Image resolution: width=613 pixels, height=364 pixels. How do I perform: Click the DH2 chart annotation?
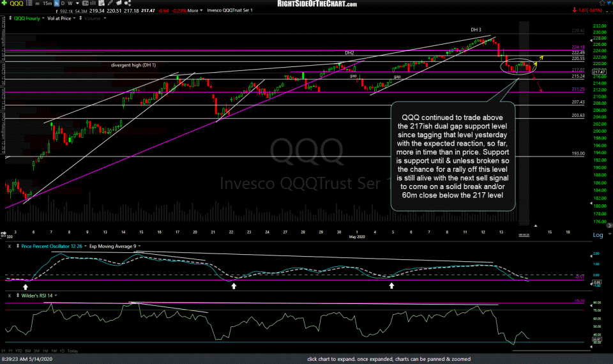click(349, 53)
